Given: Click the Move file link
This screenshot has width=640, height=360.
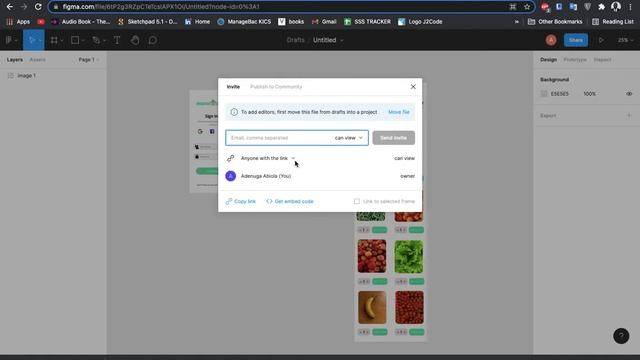Looking at the screenshot, I should (x=399, y=112).
